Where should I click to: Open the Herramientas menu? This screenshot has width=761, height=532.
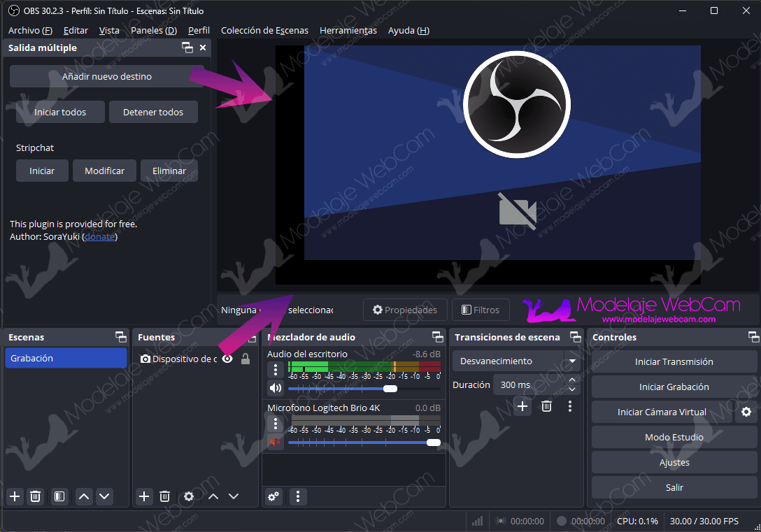click(x=348, y=31)
